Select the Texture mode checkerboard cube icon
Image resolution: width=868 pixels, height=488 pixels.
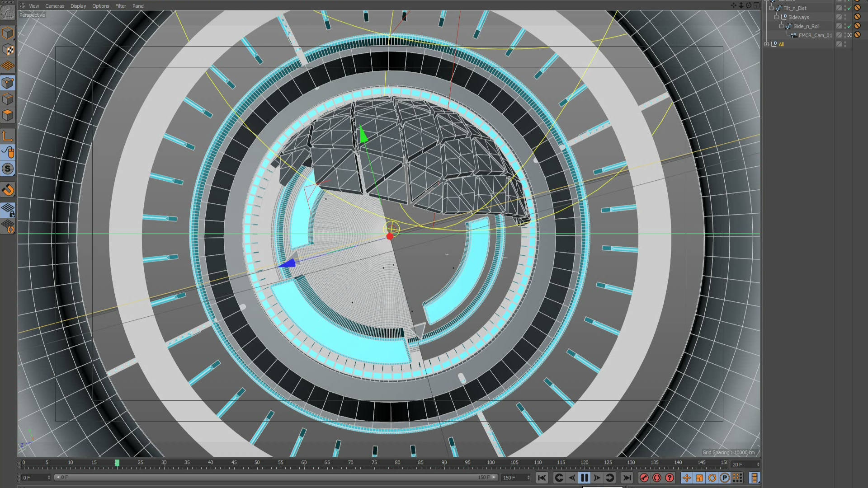click(x=8, y=49)
